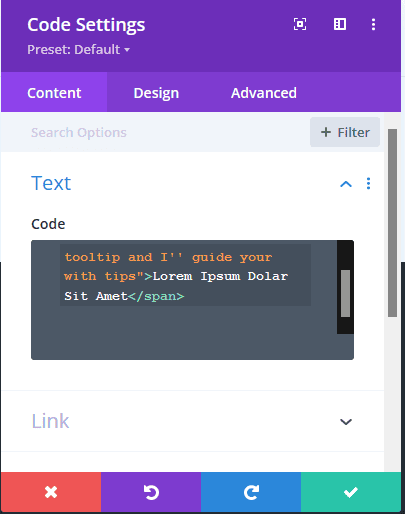Click the code editor inner scrollbar thumb
Image resolution: width=405 pixels, height=514 pixels.
(345, 293)
